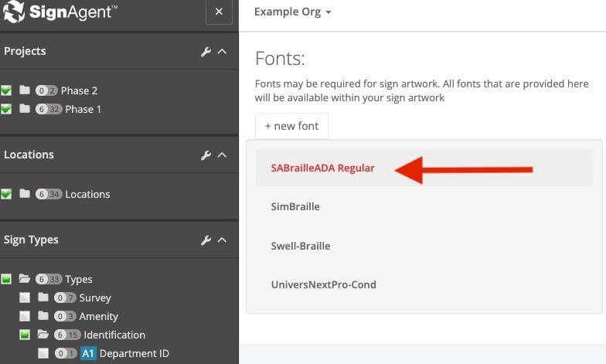Open the Example Org dropdown
606x364 pixels.
[x=292, y=12]
